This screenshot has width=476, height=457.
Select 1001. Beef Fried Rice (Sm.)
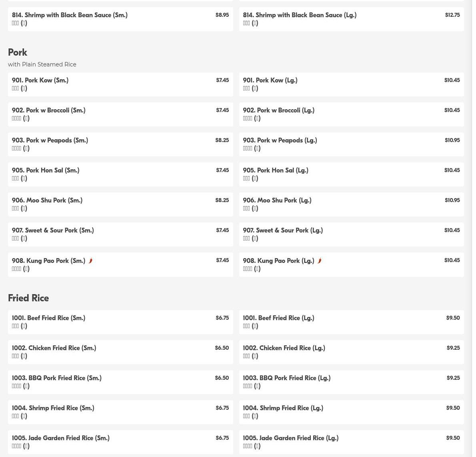pyautogui.click(x=120, y=322)
